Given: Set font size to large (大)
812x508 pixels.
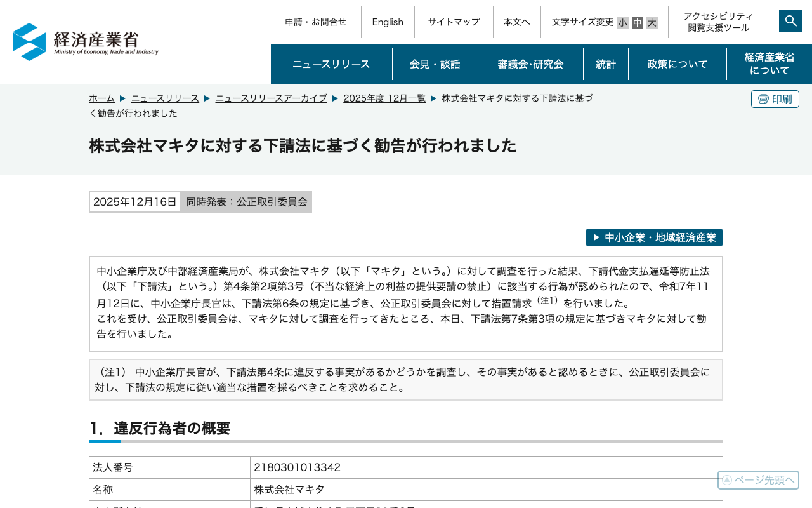Looking at the screenshot, I should (x=652, y=23).
